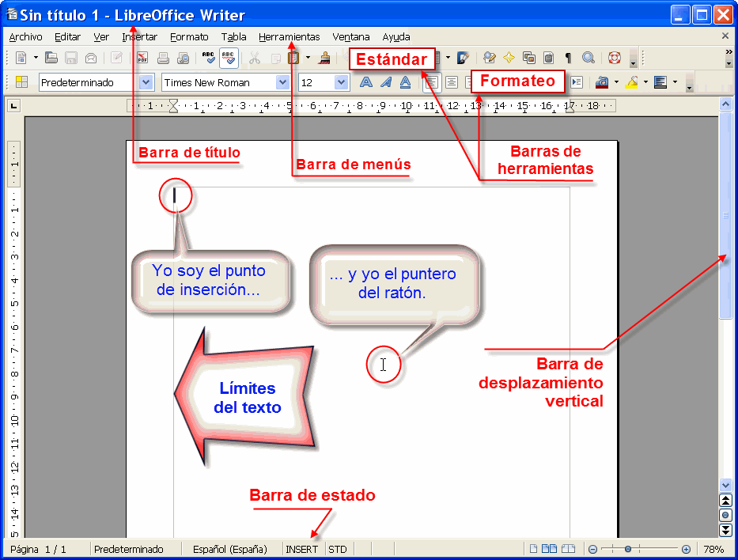Viewport: 738px width, 560px height.
Task: Open LibreOffice Help lifebuoy icon
Action: [615, 58]
